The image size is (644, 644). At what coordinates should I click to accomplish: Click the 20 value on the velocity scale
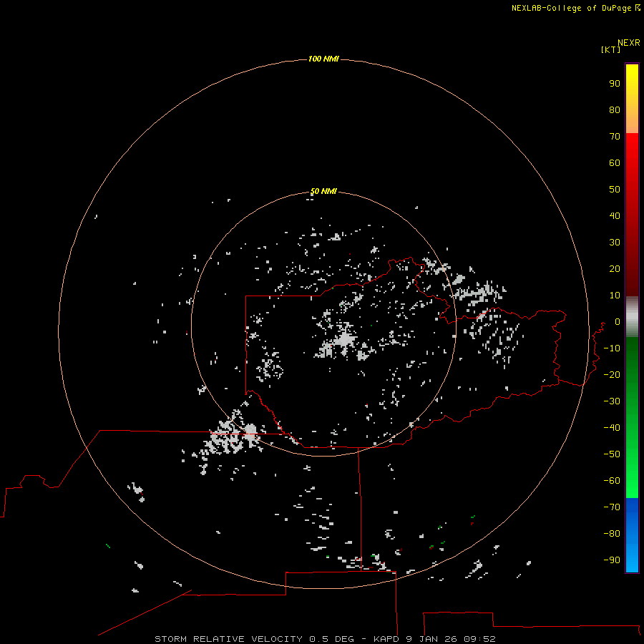tap(615, 268)
